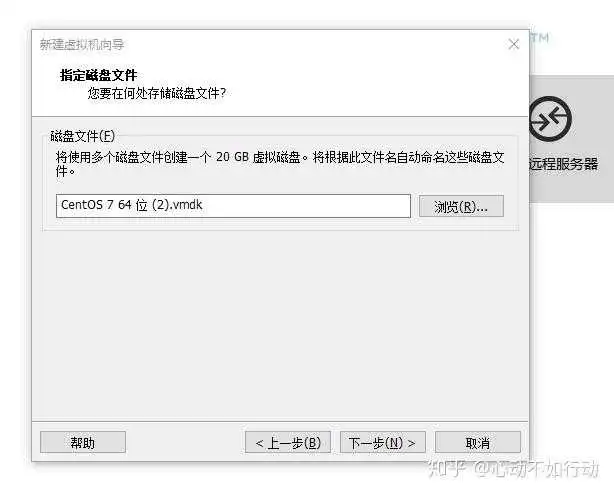Close the 新建虚拟机向导 dialog with the X
This screenshot has width=614, height=495.
coord(513,44)
